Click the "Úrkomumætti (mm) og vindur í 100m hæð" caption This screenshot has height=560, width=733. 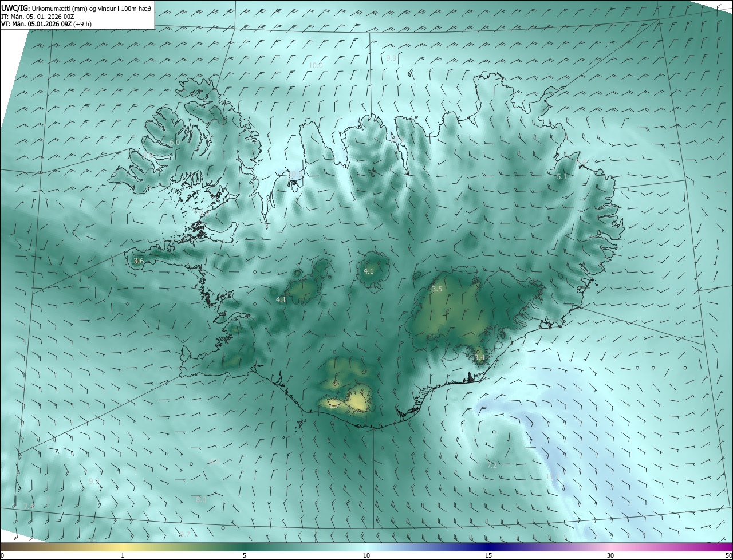pos(91,8)
